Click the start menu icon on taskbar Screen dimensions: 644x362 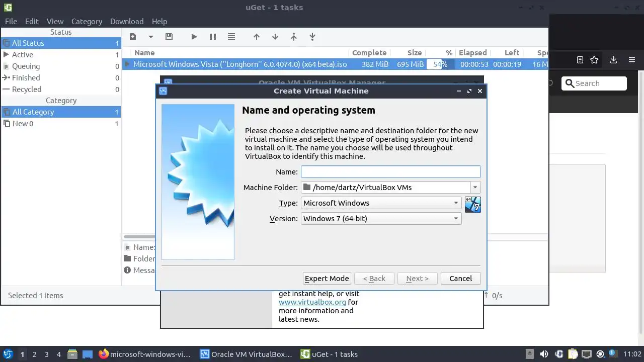pyautogui.click(x=8, y=354)
